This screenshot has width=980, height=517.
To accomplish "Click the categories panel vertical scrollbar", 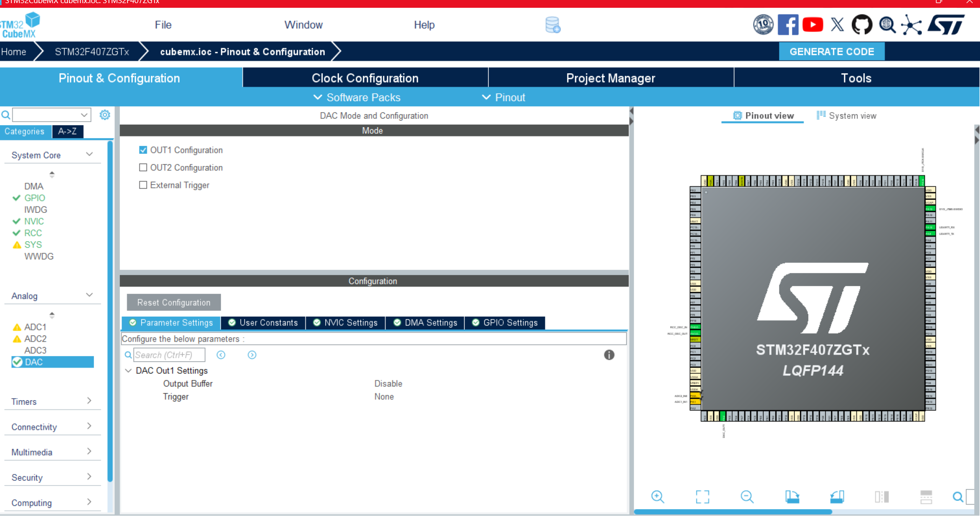I will point(110,311).
